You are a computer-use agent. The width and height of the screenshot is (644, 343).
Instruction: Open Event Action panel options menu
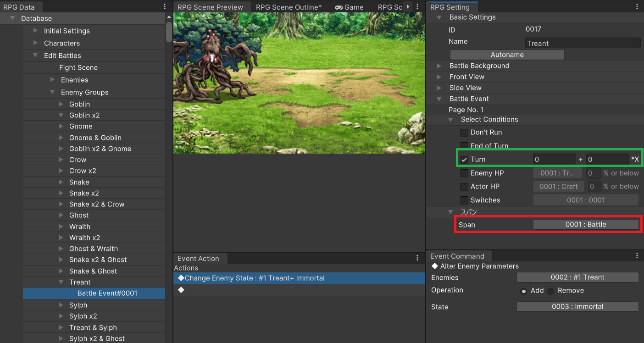(x=417, y=258)
